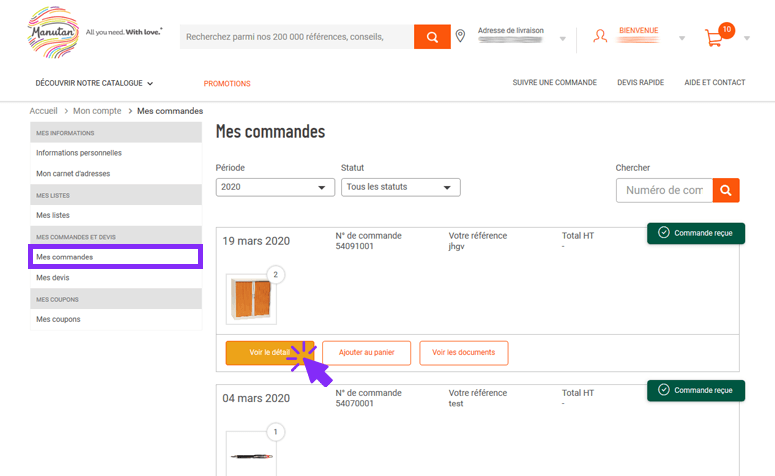This screenshot has width=775, height=476.
Task: Go to 'Suivre une commande'
Action: pyautogui.click(x=554, y=83)
